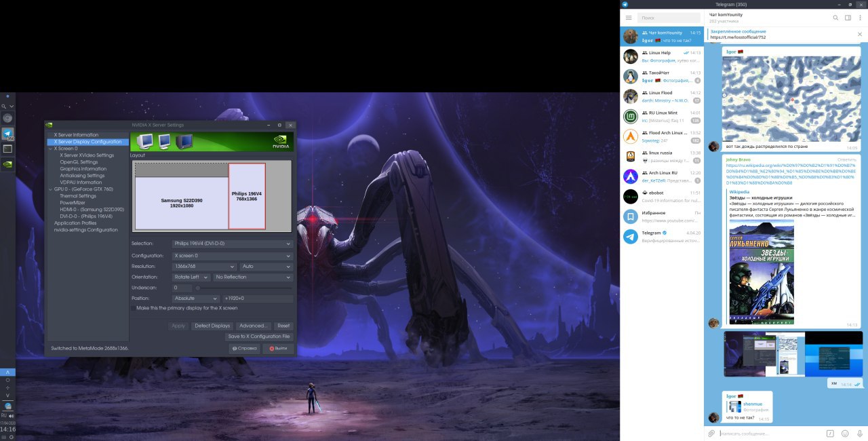The height and width of the screenshot is (441, 868).
Task: Select OpenGL Settings in the tree
Action: click(79, 162)
